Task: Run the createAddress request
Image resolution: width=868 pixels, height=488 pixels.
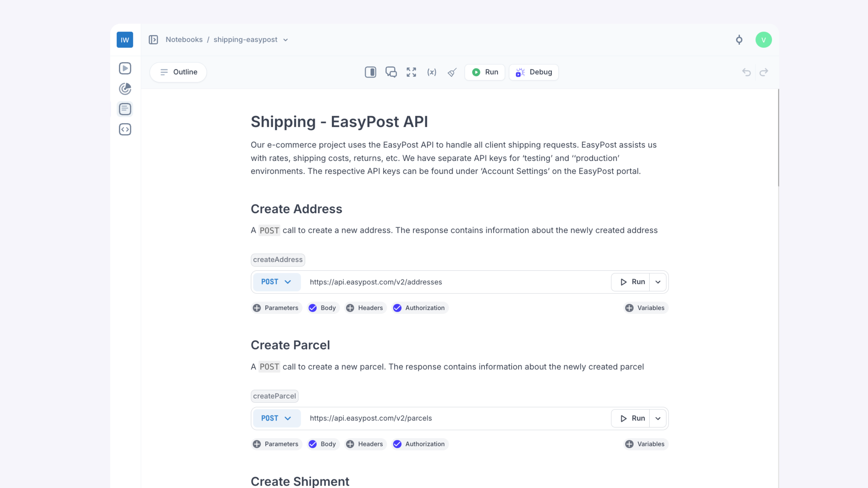Action: (631, 282)
